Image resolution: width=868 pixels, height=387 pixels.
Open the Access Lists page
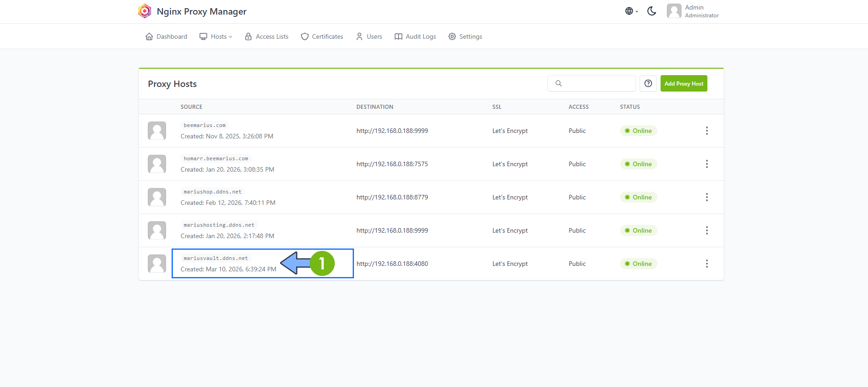click(x=267, y=36)
